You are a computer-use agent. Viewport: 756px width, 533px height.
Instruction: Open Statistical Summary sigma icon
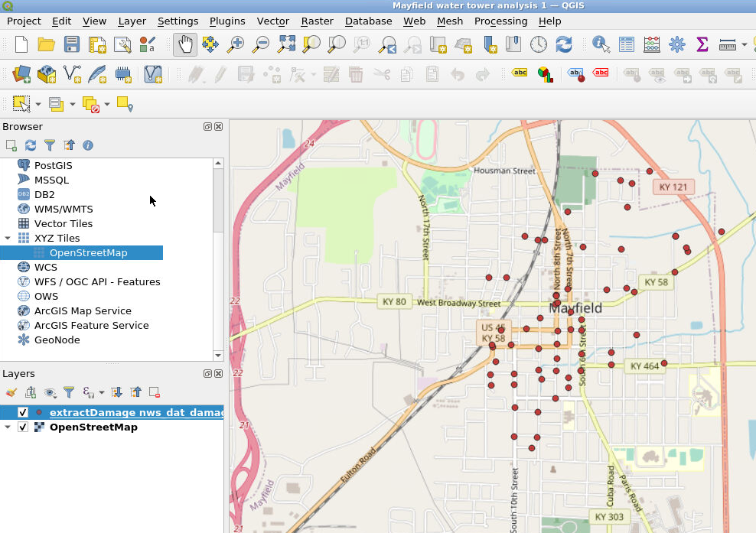(x=702, y=44)
